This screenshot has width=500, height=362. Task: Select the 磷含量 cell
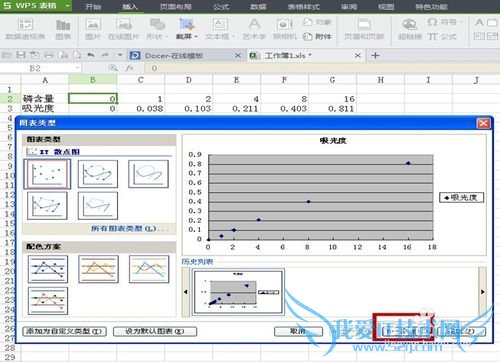tap(45, 98)
